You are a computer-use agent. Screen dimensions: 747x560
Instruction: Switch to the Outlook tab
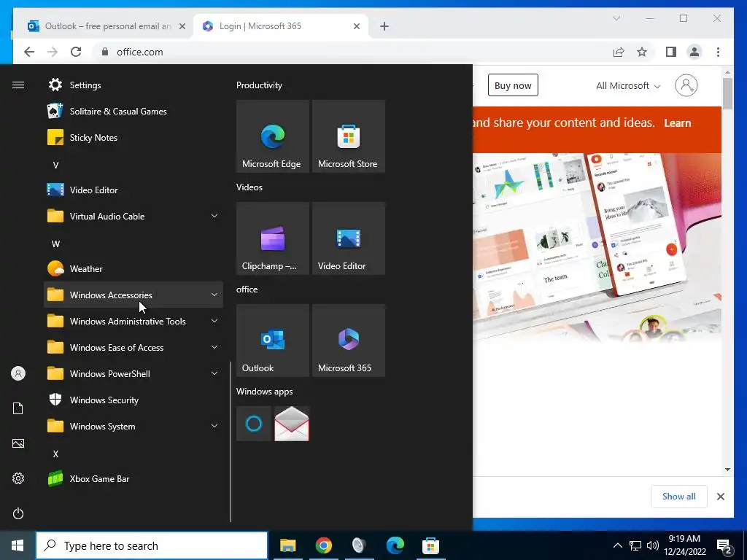tap(106, 26)
